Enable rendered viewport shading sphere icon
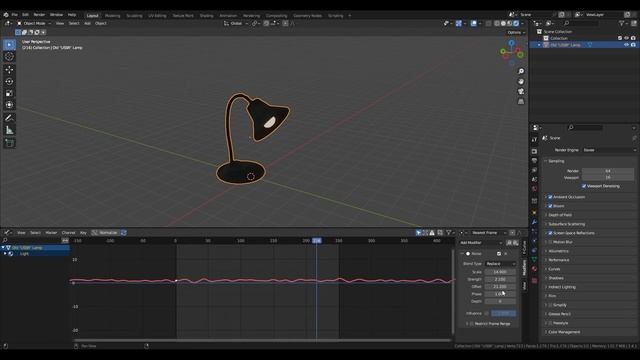Image resolution: width=640 pixels, height=360 pixels. 516,23
